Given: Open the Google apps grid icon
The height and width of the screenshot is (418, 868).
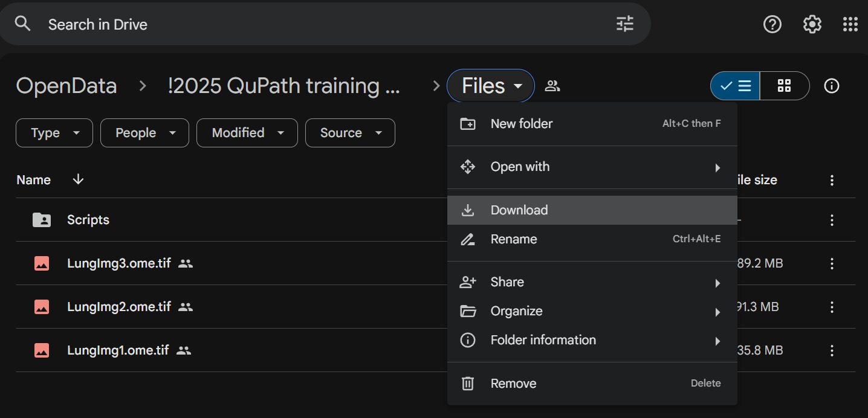Looking at the screenshot, I should point(850,24).
